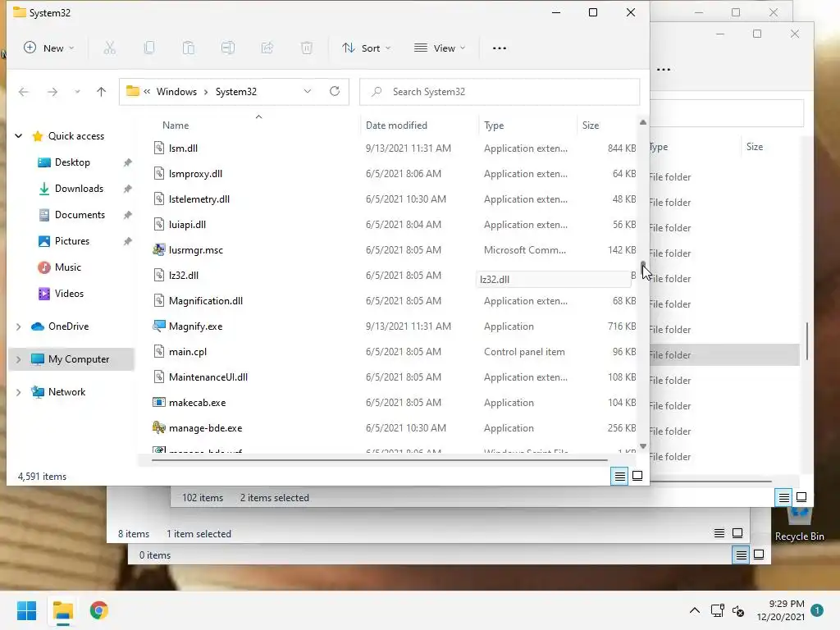Screen dimensions: 840x630
Task: Open File Explorer from the taskbar
Action: 62,610
